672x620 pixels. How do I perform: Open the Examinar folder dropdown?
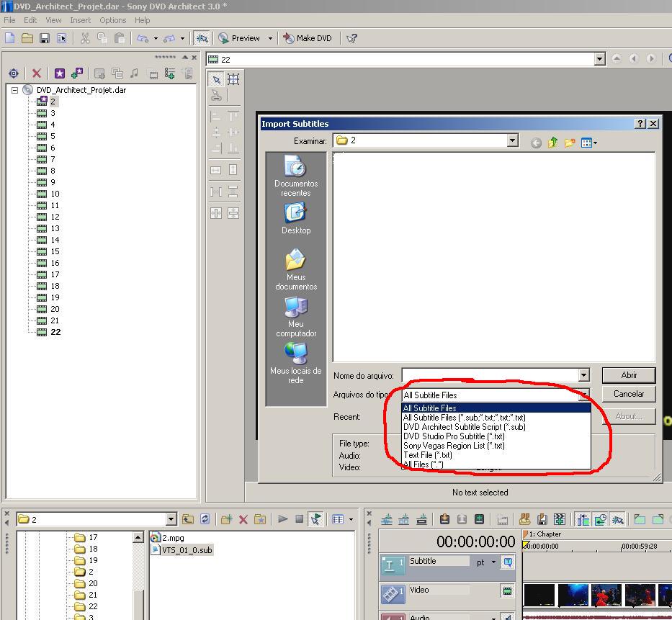click(512, 140)
